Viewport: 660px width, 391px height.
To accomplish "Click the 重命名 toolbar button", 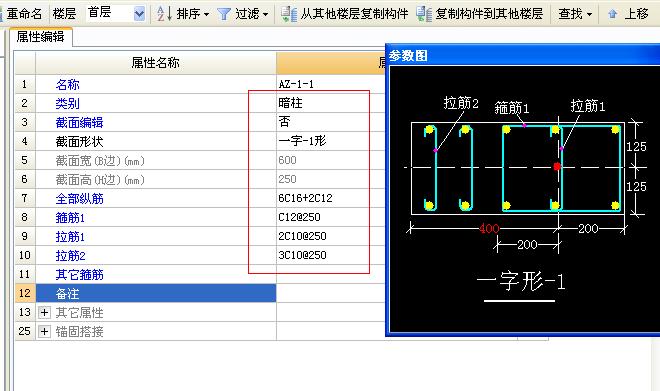I will click(x=24, y=14).
